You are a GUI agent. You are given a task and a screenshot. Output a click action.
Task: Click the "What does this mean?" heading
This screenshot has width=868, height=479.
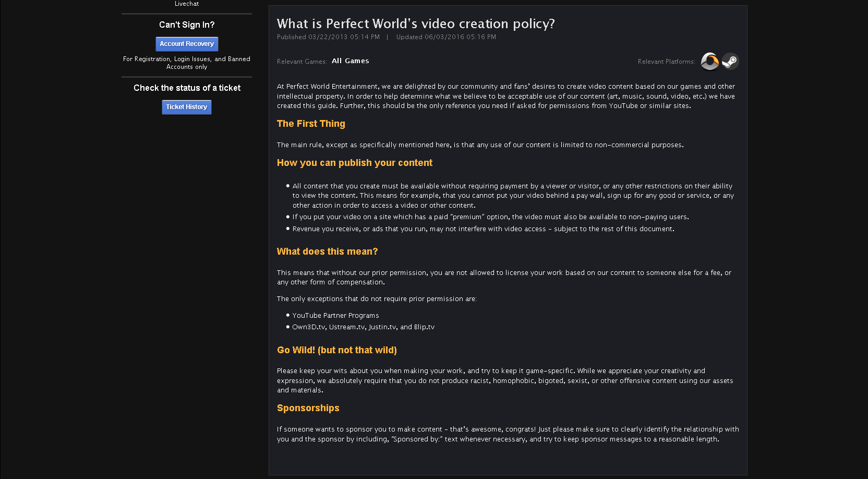pos(327,252)
